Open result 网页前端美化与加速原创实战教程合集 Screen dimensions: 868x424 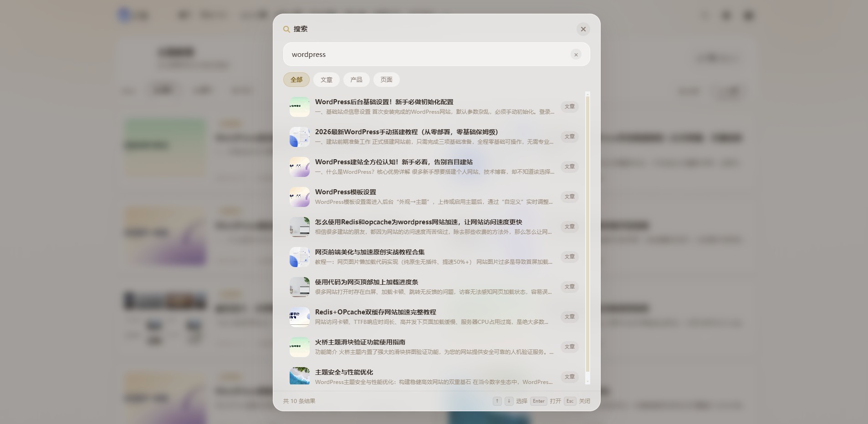click(x=434, y=257)
